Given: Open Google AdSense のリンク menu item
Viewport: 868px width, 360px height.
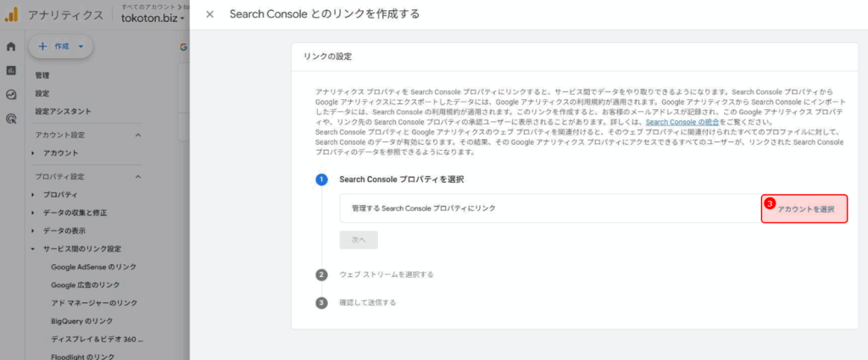Looking at the screenshot, I should click(x=93, y=267).
